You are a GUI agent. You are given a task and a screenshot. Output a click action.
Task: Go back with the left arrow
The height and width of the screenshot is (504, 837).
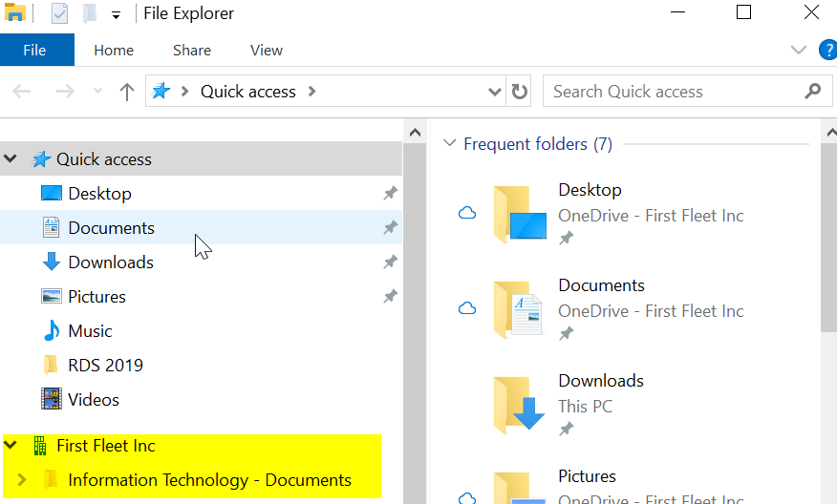(x=21, y=92)
